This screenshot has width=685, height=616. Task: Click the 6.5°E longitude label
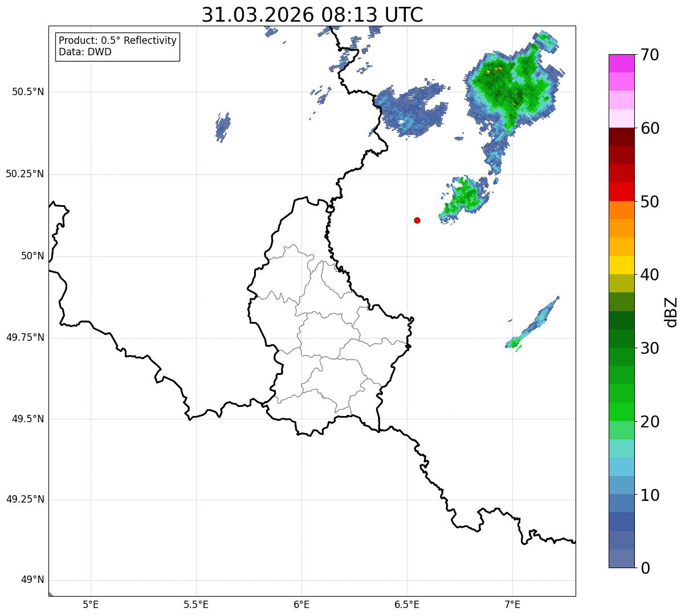point(407,605)
